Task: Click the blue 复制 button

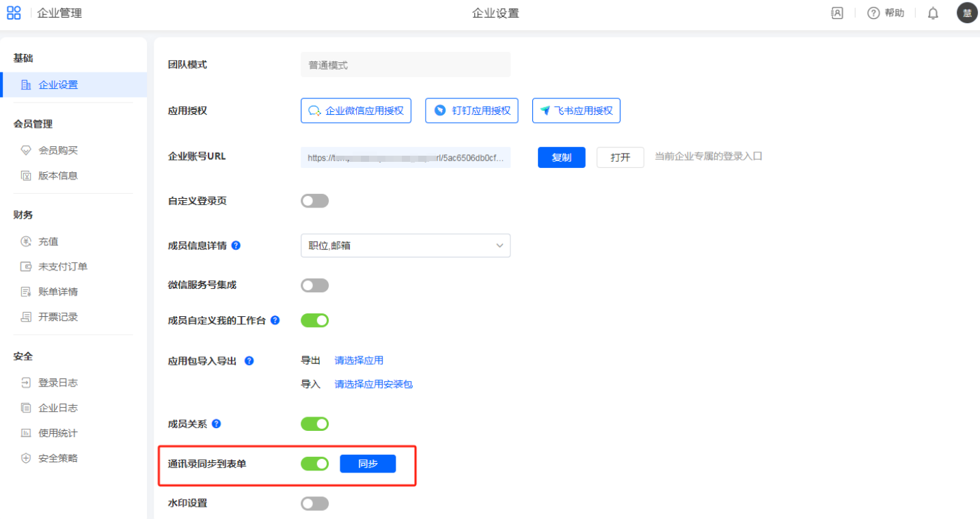Action: point(561,157)
